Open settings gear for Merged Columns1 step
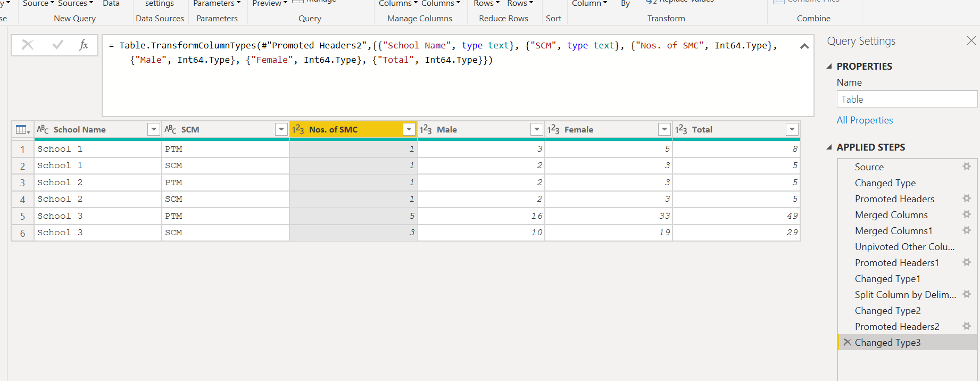This screenshot has width=980, height=381. click(967, 230)
